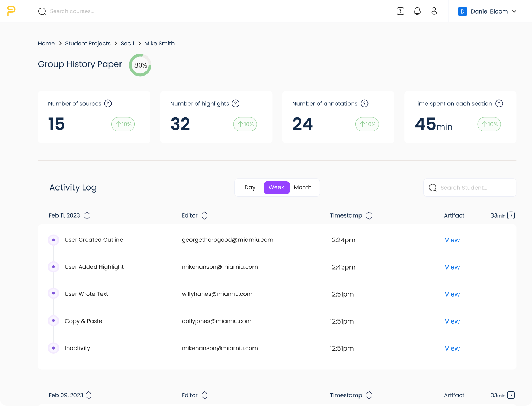Click the search magnifier icon in top bar
Screen dimensions: 532x406
click(x=42, y=11)
